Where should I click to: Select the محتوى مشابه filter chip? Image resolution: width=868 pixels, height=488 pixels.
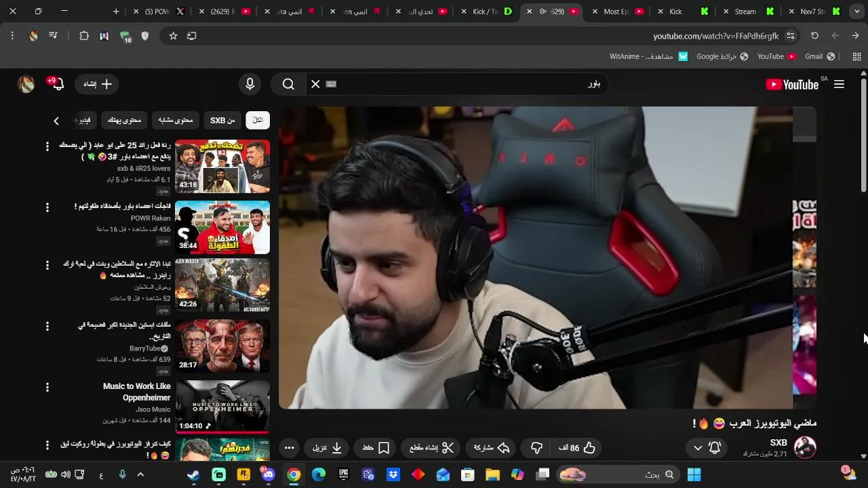[x=176, y=120]
